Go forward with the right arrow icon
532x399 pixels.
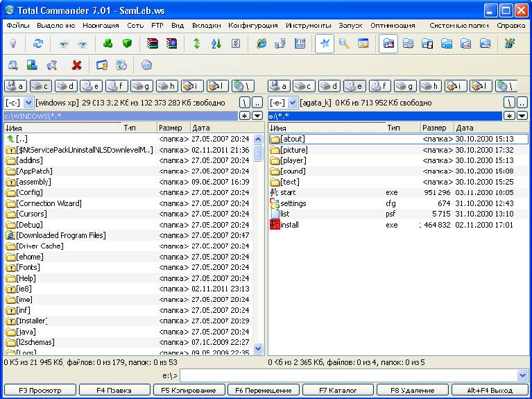pos(82,44)
